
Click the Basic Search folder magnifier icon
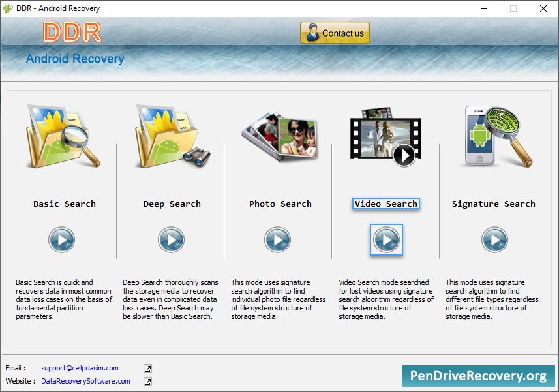tap(63, 136)
